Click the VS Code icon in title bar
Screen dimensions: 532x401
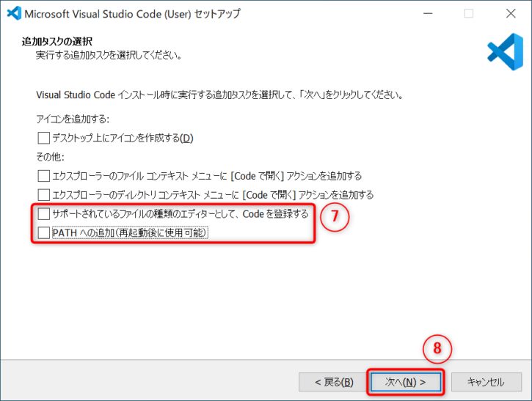[x=12, y=13]
